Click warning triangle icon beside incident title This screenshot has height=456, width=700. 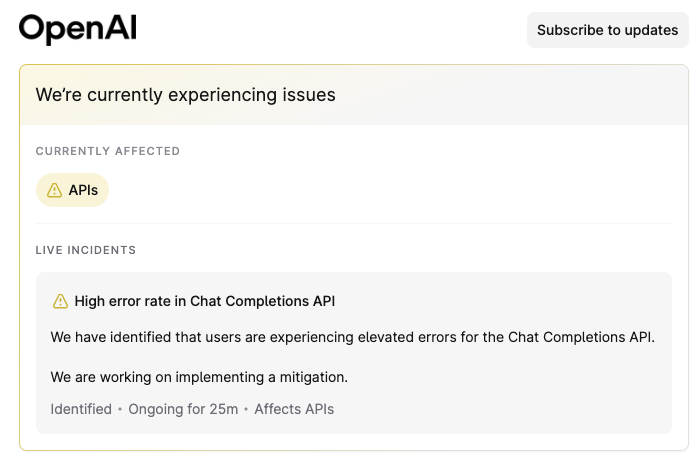pos(61,301)
